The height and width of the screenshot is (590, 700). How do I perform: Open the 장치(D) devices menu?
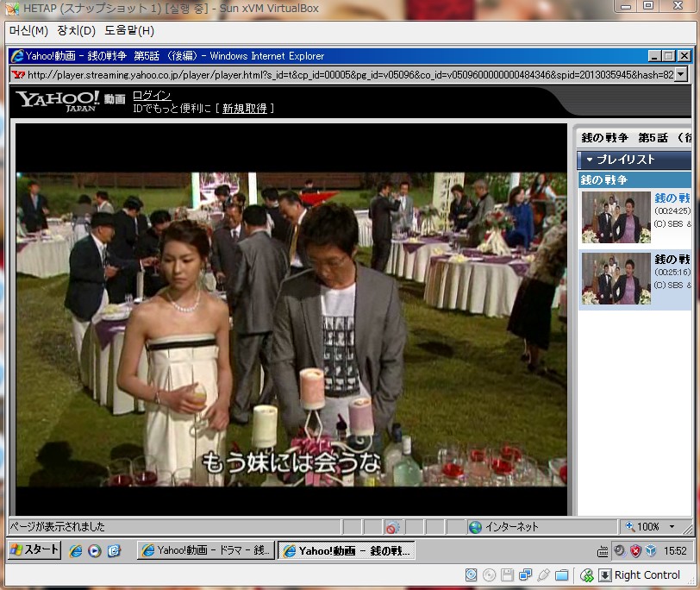pos(77,31)
